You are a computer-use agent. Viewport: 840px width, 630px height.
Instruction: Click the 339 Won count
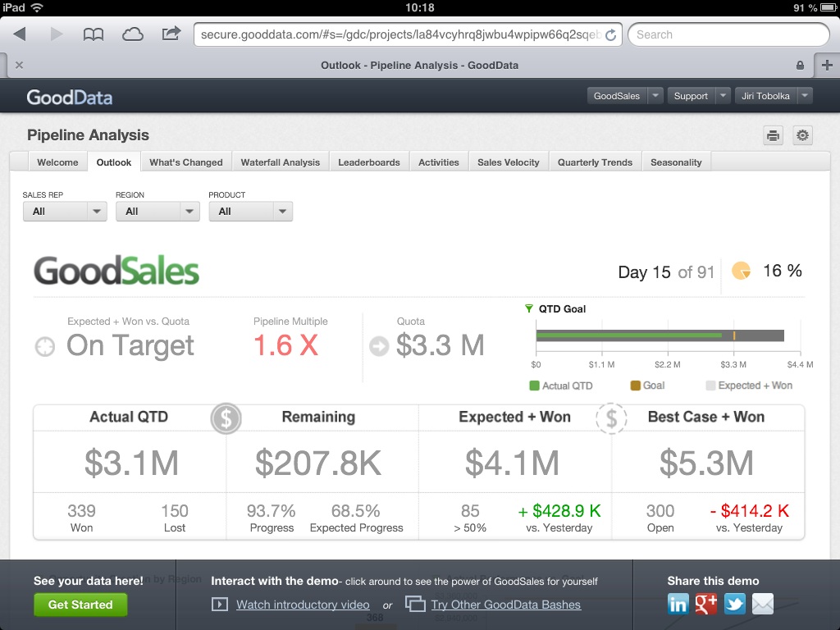81,511
